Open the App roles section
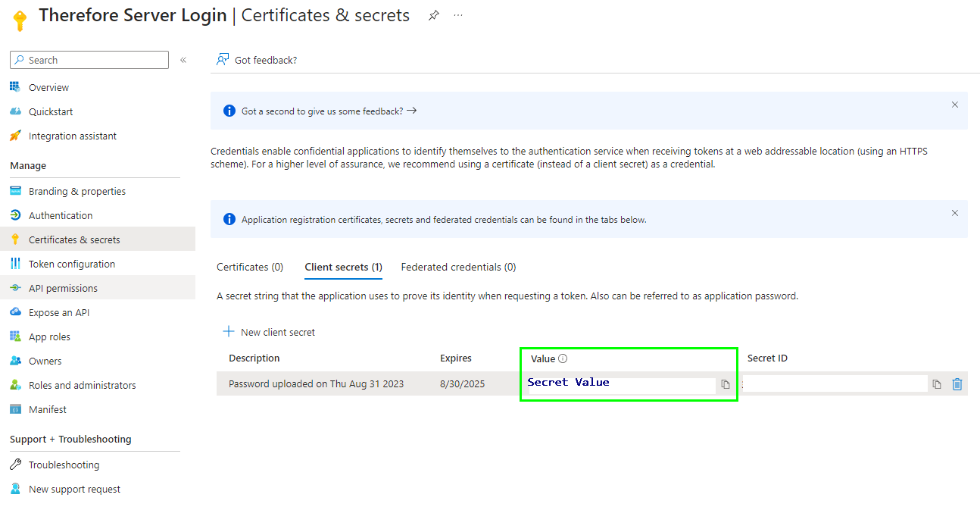 tap(50, 336)
